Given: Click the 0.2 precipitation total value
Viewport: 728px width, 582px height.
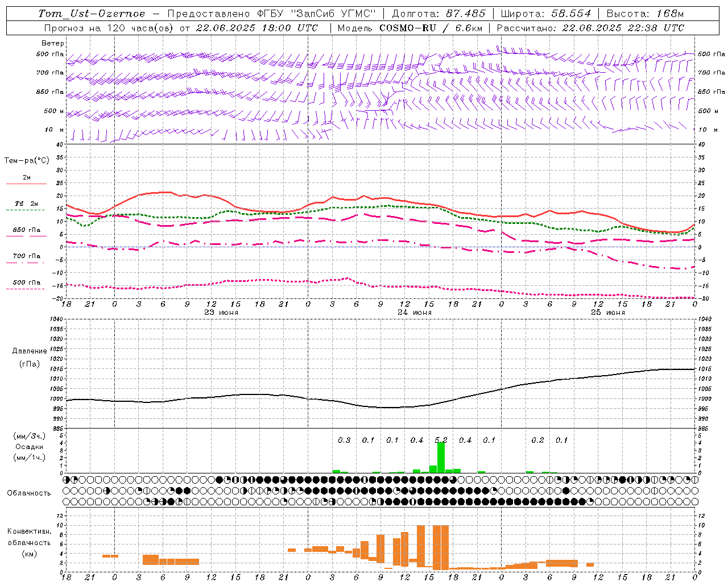Looking at the screenshot, I should coord(537,440).
